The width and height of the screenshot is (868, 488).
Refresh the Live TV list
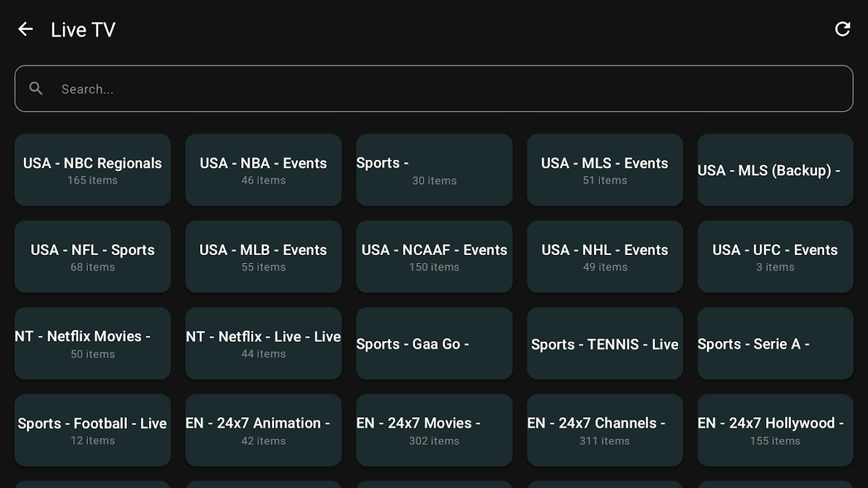[842, 29]
